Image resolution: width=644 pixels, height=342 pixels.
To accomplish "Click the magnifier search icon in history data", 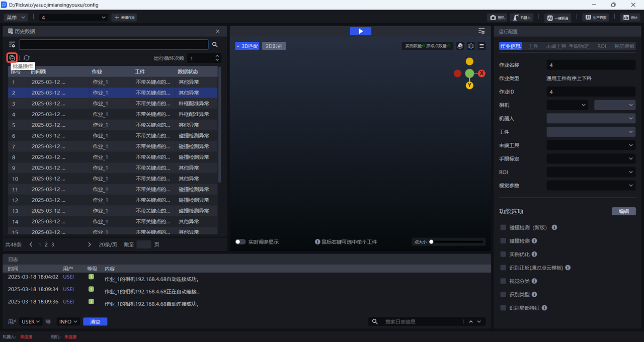I will click(x=215, y=45).
